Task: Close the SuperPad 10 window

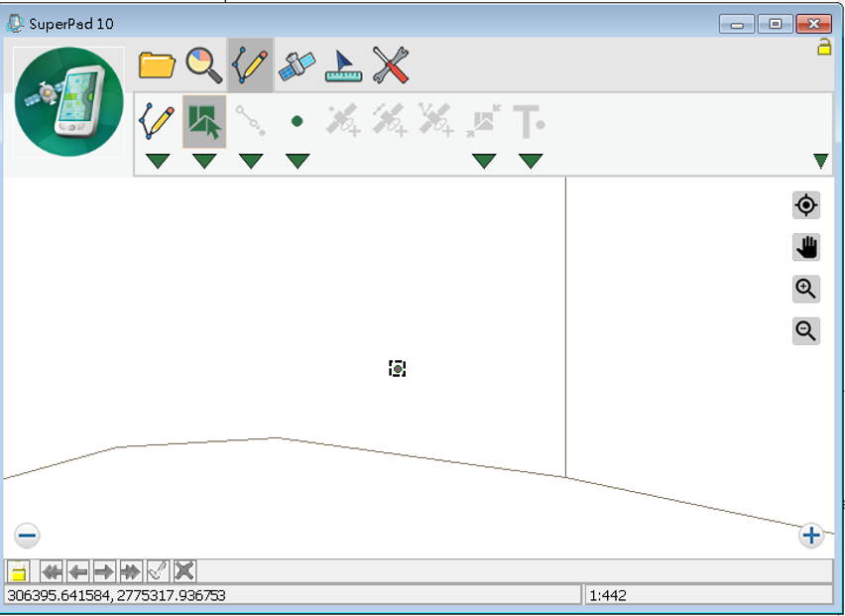Action: [x=813, y=24]
